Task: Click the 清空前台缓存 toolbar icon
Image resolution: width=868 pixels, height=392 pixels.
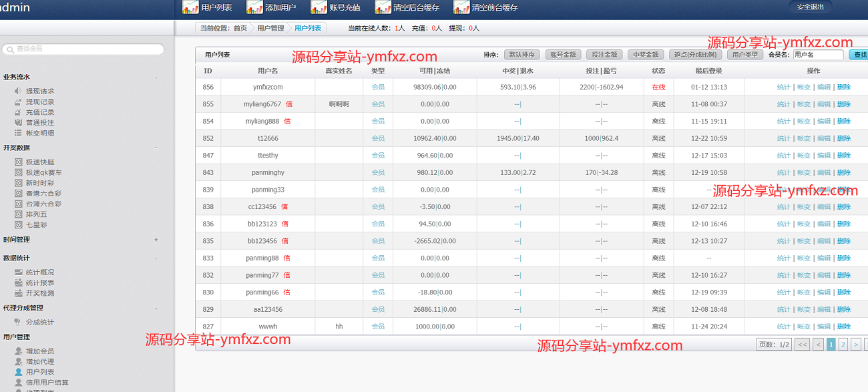Action: click(461, 7)
